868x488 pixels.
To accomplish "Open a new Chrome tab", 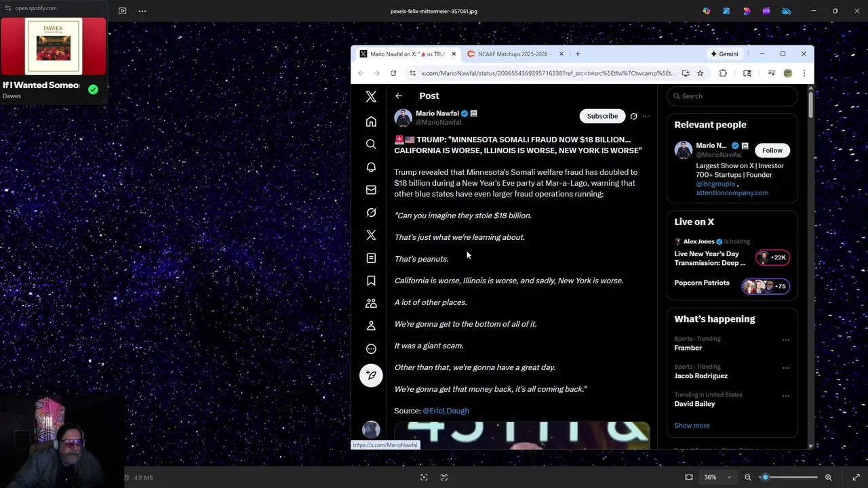I will point(578,54).
